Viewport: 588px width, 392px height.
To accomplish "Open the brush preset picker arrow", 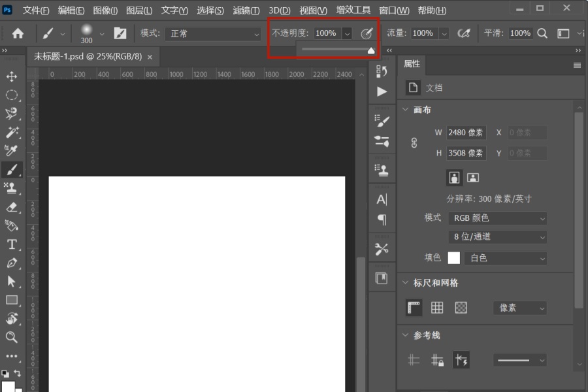I will (102, 34).
